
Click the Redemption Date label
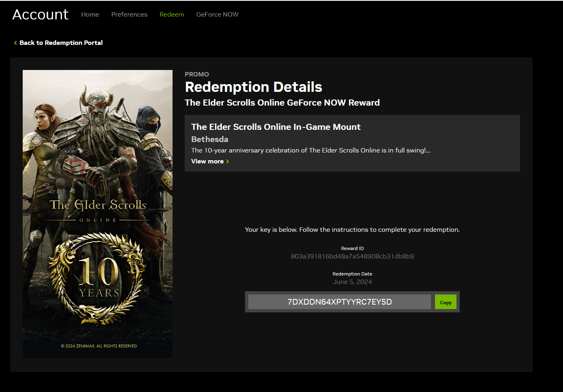pos(352,274)
